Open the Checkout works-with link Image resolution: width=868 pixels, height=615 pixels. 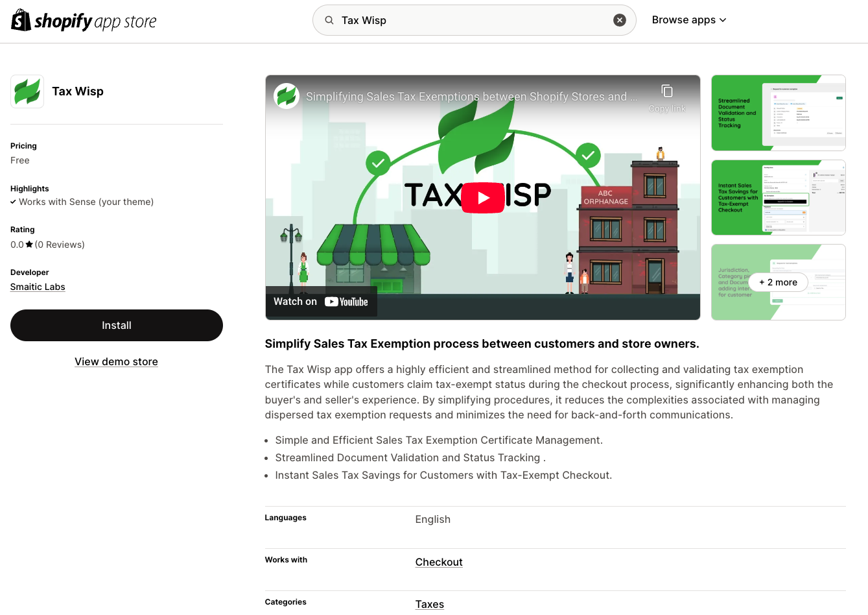tap(439, 562)
